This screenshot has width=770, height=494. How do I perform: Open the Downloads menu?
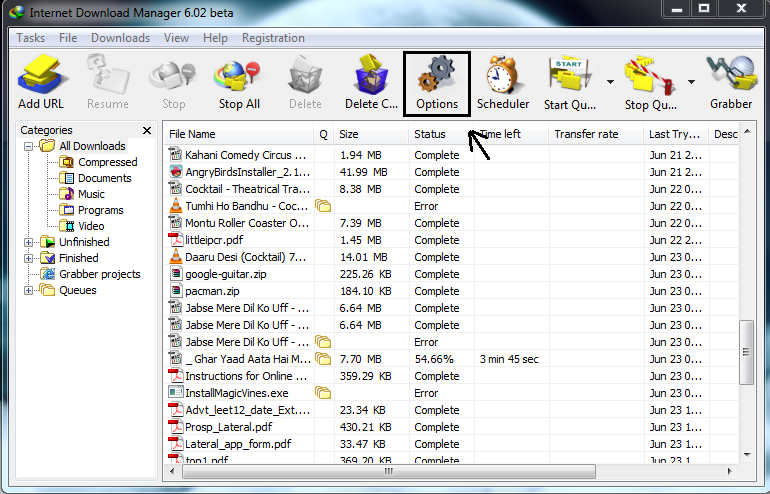tap(120, 38)
